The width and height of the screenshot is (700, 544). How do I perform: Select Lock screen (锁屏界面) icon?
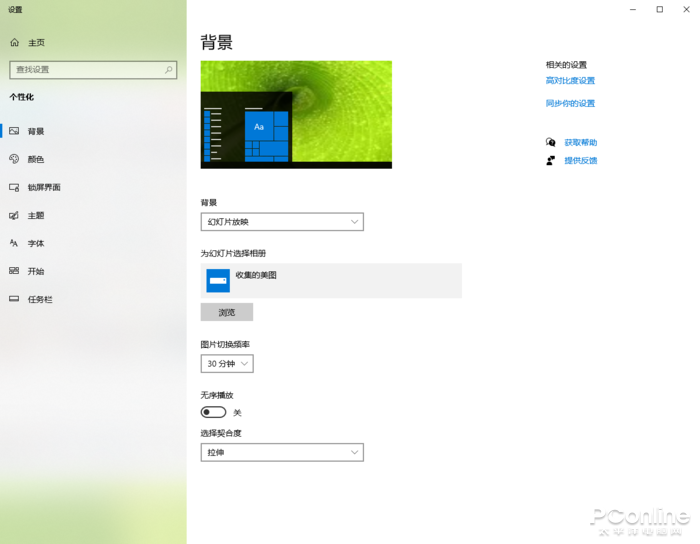[14, 187]
